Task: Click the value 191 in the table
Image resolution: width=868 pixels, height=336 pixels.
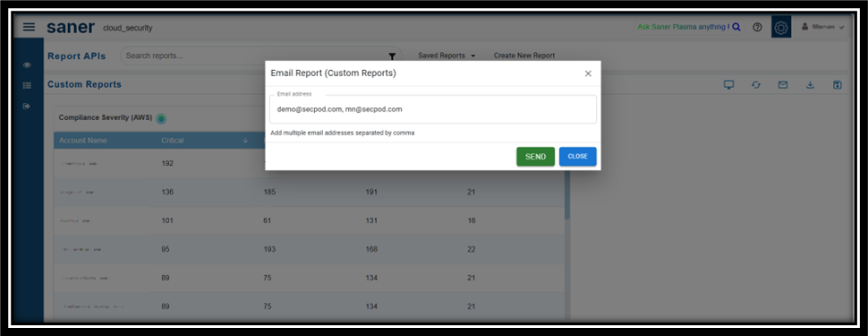Action: (370, 192)
